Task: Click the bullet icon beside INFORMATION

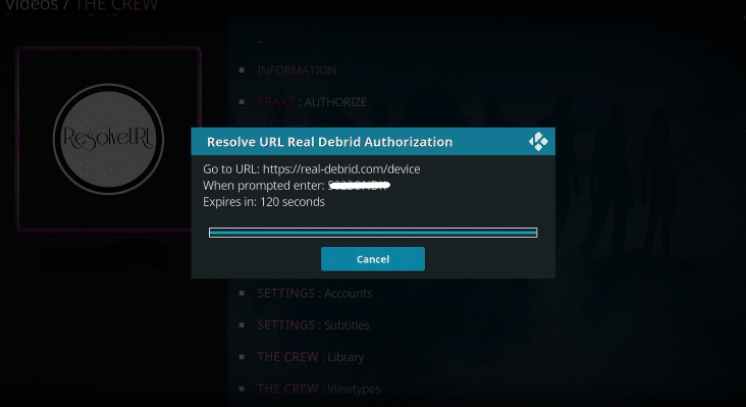Action: 242,70
